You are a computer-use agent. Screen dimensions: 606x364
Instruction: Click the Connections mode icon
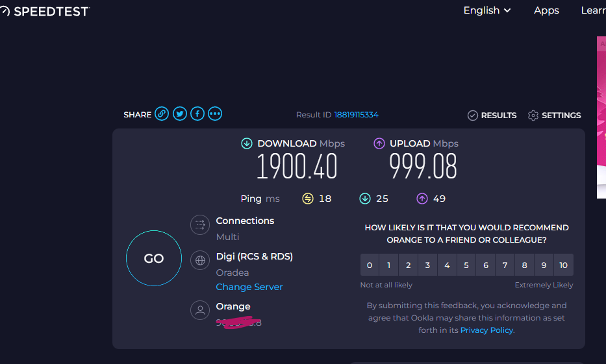(x=200, y=224)
